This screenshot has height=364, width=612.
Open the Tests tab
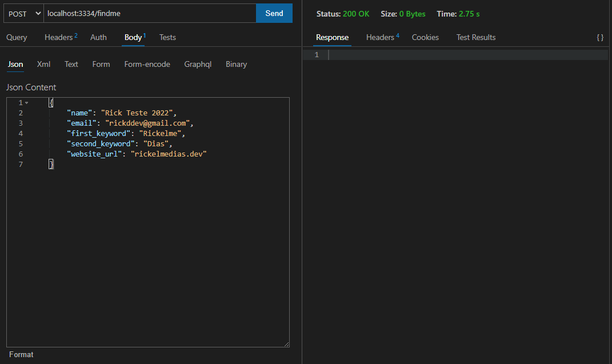[167, 38]
